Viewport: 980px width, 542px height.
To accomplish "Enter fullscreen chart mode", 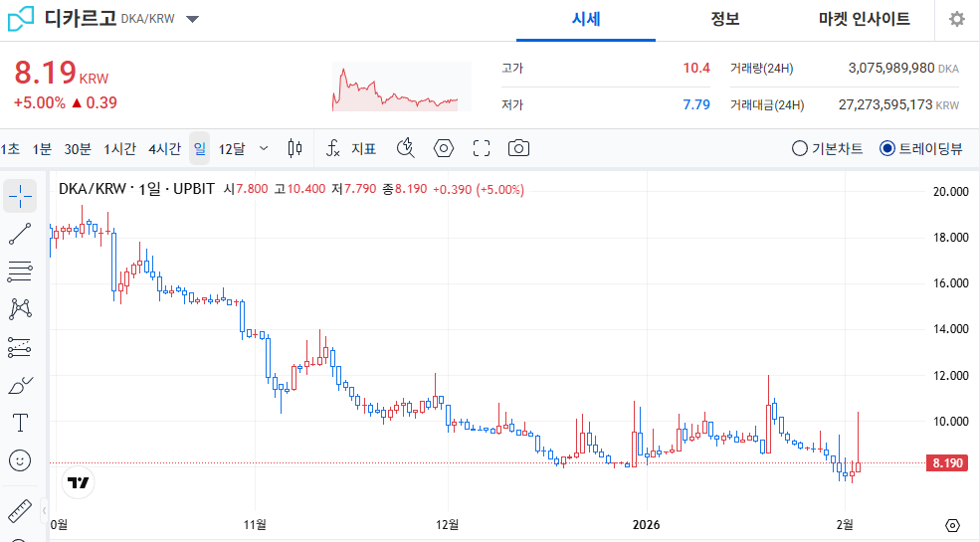I will pyautogui.click(x=482, y=148).
